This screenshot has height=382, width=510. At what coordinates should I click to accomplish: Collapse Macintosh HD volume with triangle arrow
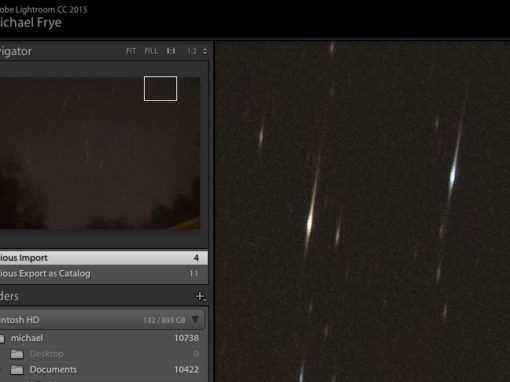coord(195,319)
